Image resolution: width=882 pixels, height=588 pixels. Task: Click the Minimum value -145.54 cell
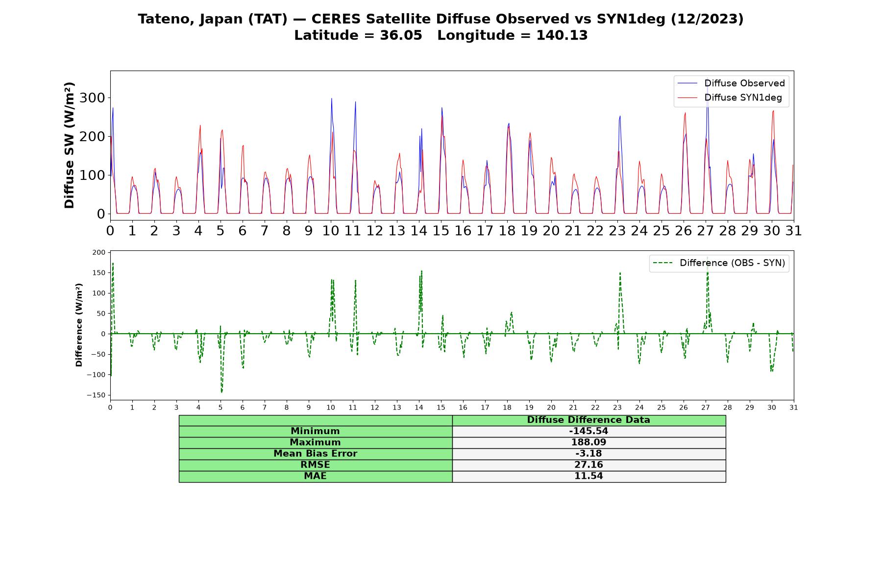(x=588, y=431)
